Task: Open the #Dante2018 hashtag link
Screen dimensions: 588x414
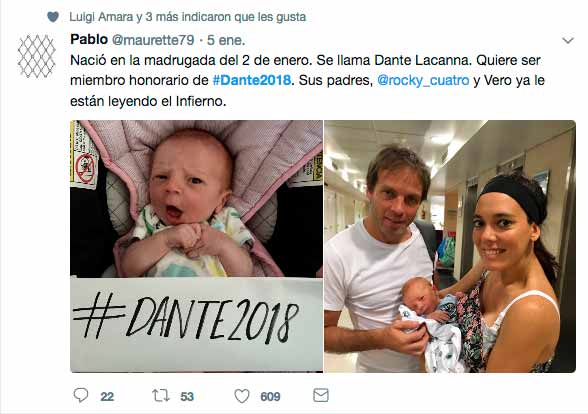Action: pyautogui.click(x=252, y=80)
